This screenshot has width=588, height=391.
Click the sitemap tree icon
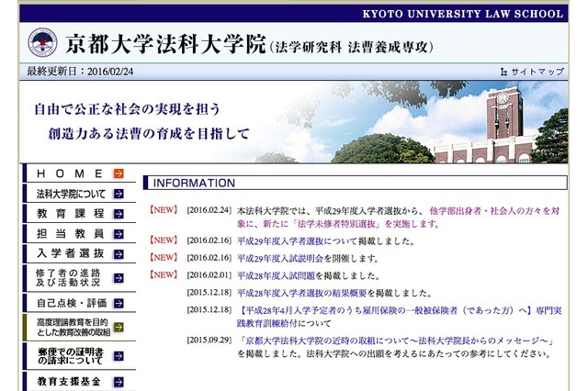(504, 72)
